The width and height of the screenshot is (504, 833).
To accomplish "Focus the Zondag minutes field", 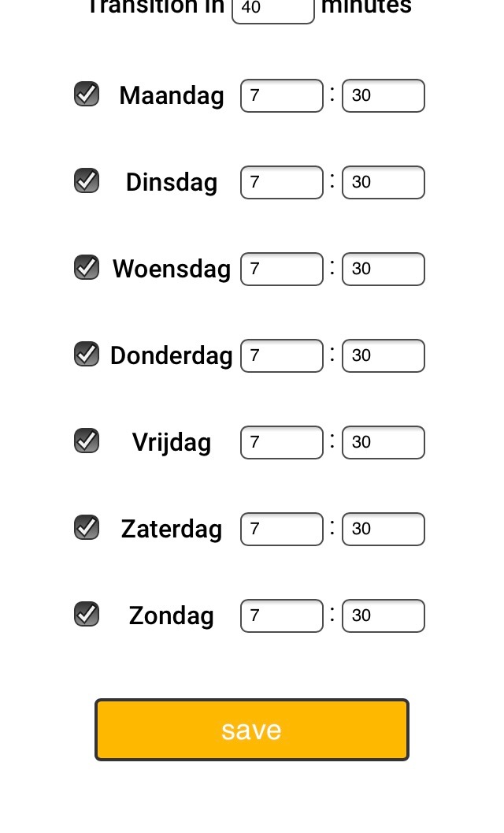I will coord(384,615).
